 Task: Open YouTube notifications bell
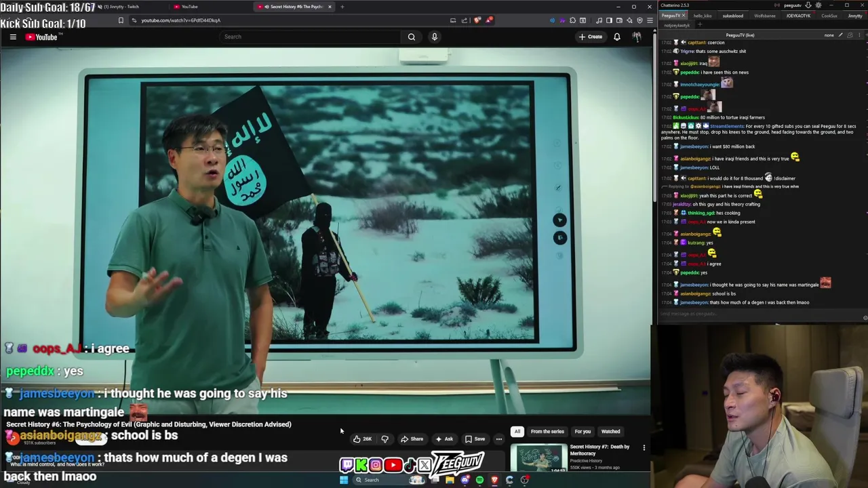(x=617, y=37)
